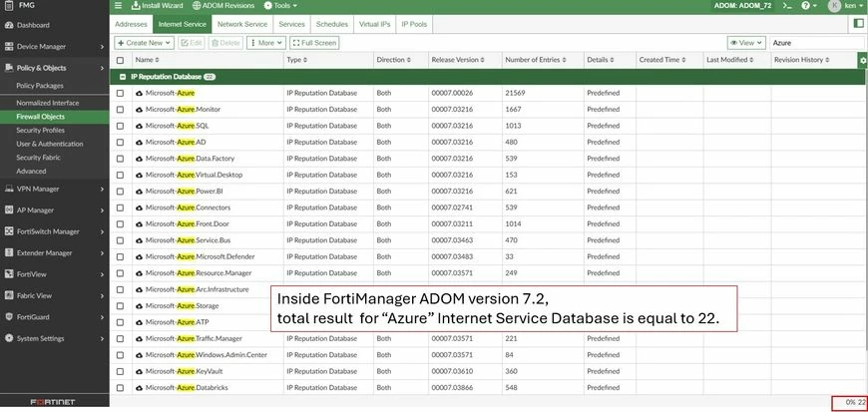Sort by Number of Entries column
This screenshot has height=412, width=868.
tap(536, 60)
